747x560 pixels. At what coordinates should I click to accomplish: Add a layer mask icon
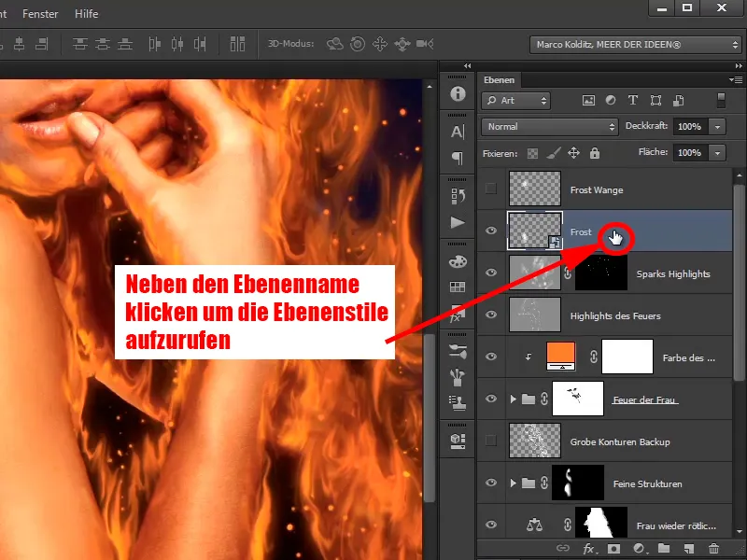(x=614, y=549)
